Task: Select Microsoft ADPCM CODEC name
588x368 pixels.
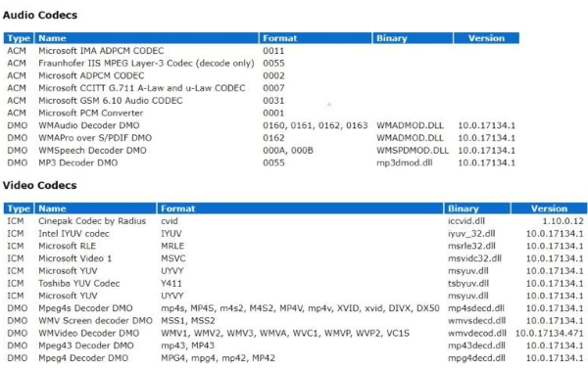Action: point(91,75)
